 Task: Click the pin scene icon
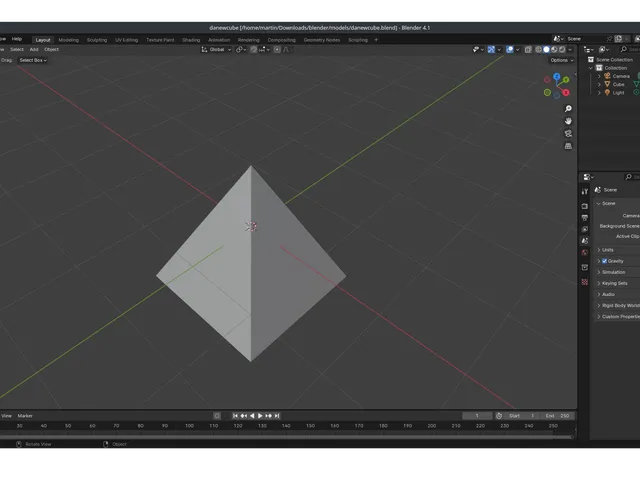(610, 39)
